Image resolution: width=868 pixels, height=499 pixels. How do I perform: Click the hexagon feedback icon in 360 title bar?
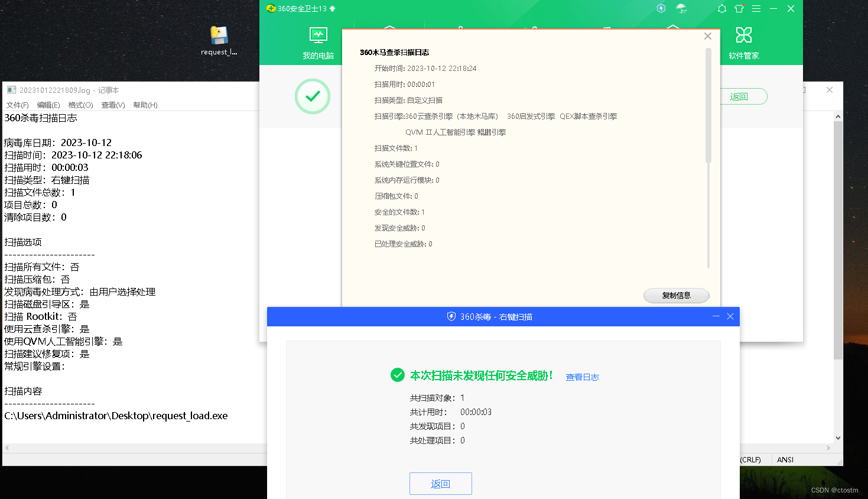click(x=722, y=8)
